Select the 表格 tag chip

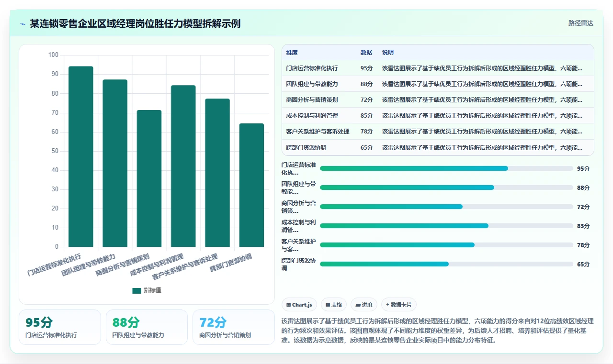[x=334, y=305]
